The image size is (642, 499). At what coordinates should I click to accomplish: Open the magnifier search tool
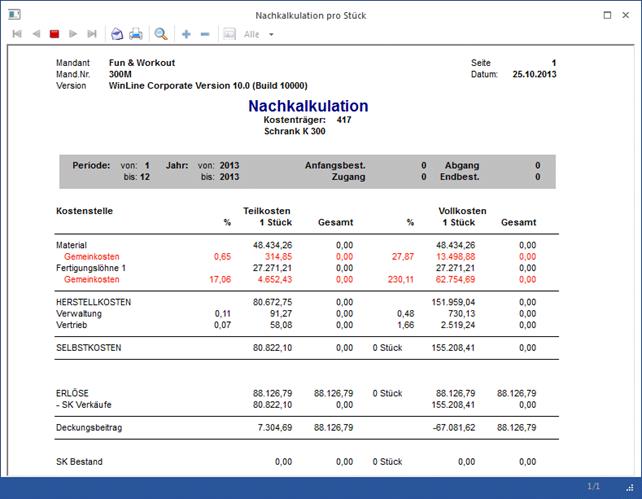click(x=161, y=34)
